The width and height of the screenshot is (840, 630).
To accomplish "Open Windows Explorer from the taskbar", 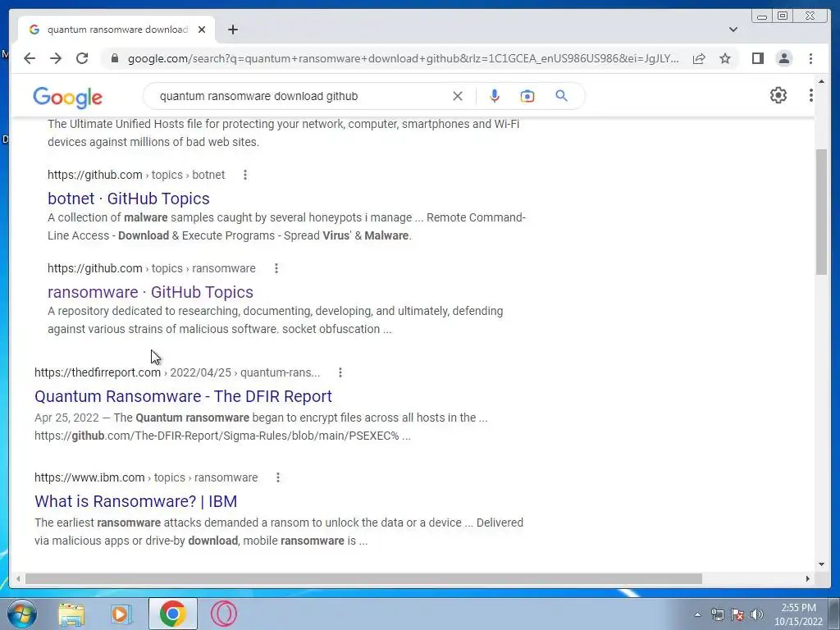I will 71,614.
